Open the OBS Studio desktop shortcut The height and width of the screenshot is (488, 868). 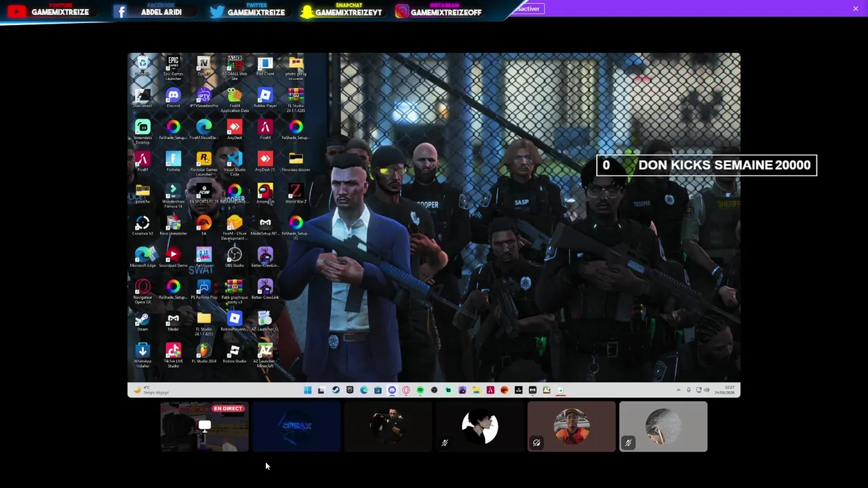pos(234,258)
